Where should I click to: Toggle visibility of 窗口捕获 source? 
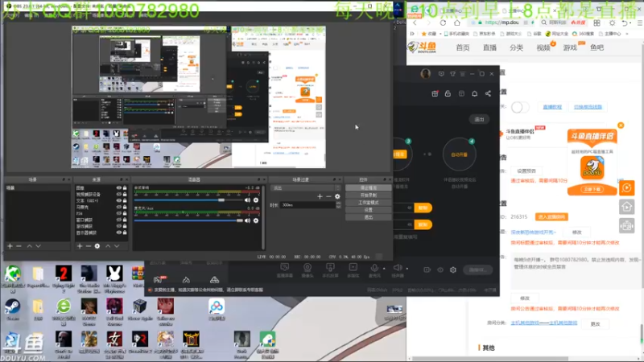click(118, 220)
